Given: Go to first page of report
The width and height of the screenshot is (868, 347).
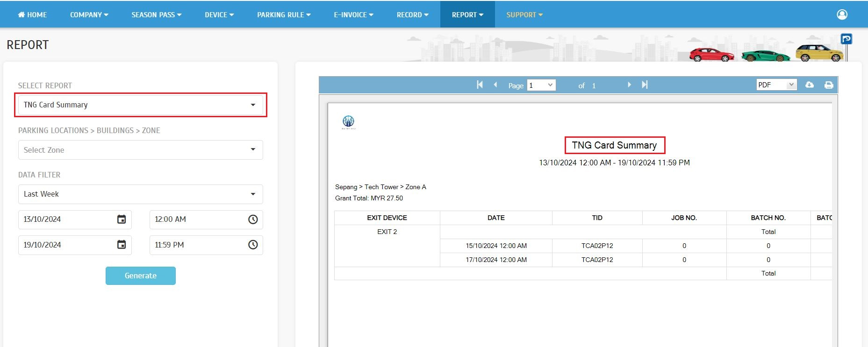Looking at the screenshot, I should (x=480, y=85).
